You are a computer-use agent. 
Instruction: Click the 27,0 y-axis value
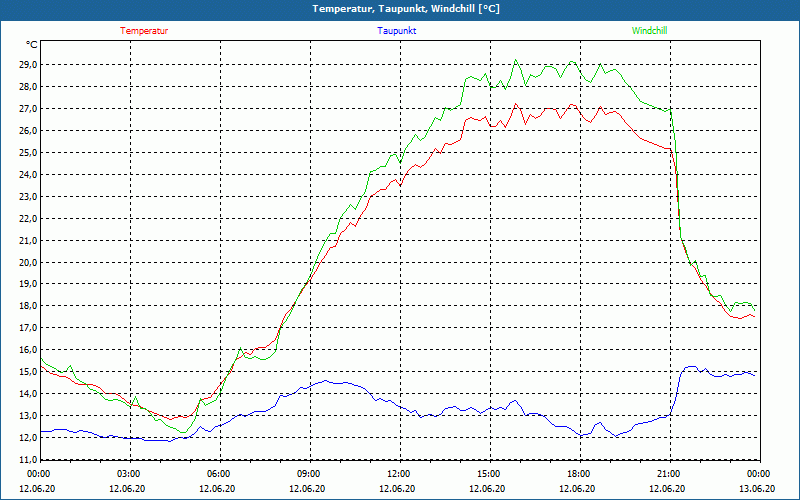pyautogui.click(x=29, y=109)
